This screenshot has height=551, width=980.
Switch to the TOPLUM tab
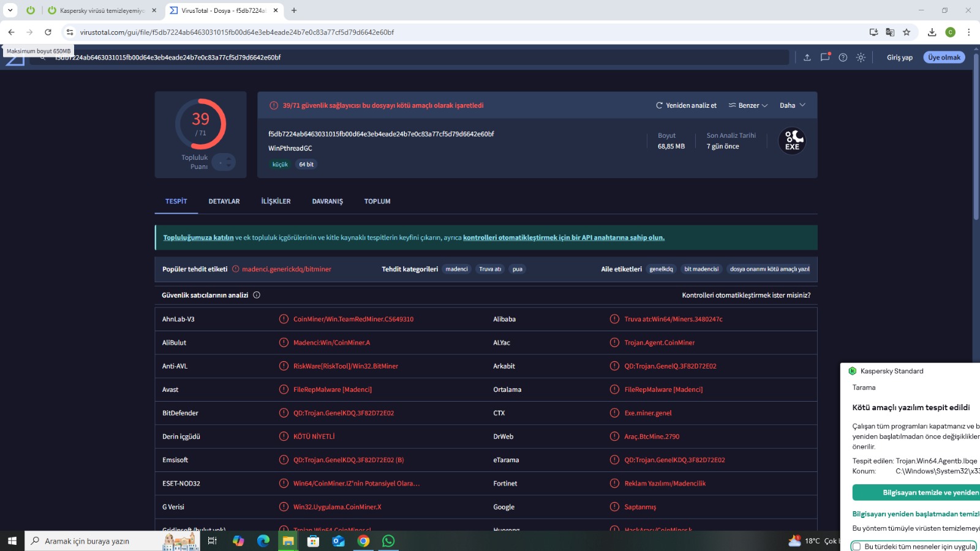pos(377,201)
